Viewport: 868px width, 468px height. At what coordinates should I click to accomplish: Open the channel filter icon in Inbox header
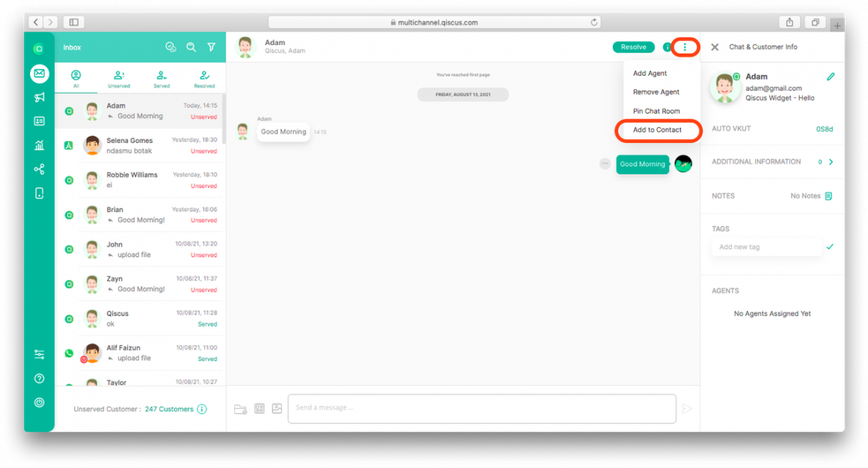coord(211,46)
